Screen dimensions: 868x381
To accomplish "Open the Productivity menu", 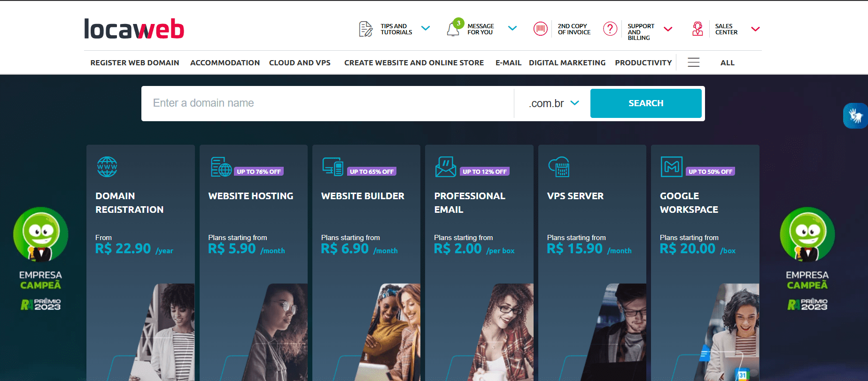I will (643, 62).
